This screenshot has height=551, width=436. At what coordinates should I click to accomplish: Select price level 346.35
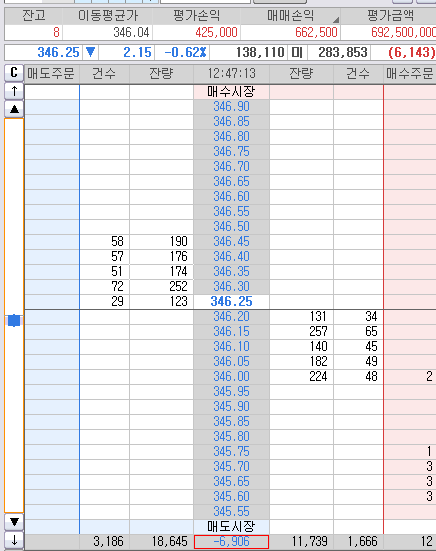[231, 272]
